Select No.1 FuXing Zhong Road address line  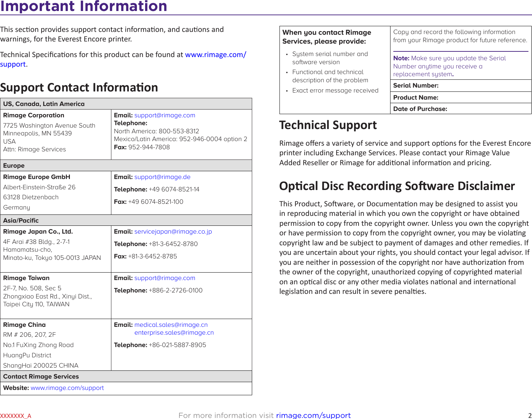click(38, 345)
